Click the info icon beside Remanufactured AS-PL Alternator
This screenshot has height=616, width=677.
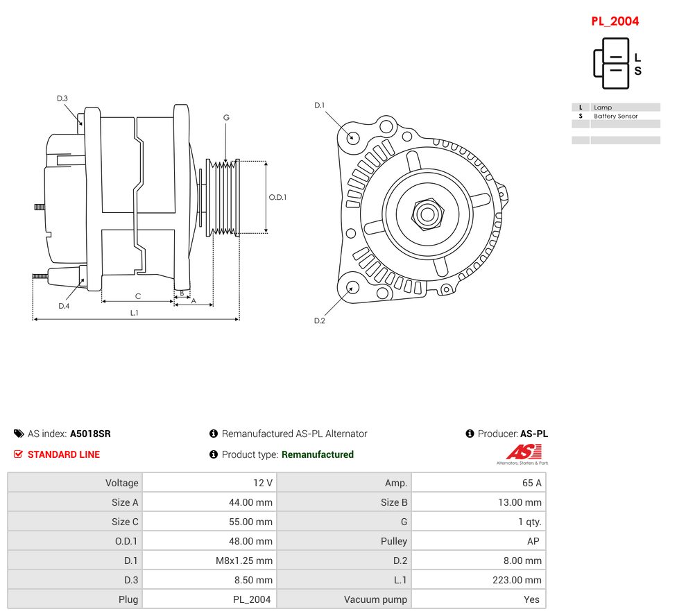tap(213, 434)
